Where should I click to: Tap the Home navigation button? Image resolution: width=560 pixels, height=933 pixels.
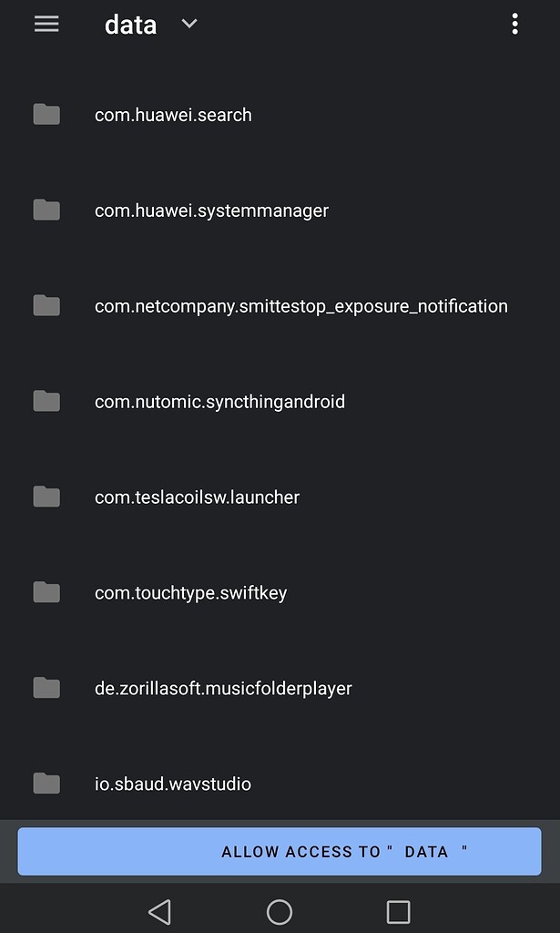click(x=280, y=910)
